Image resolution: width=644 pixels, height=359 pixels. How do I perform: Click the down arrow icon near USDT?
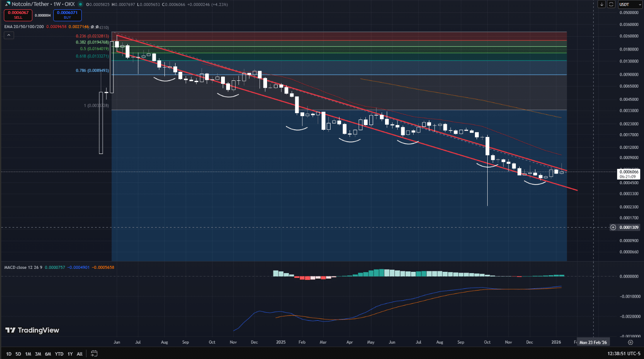pyautogui.click(x=601, y=4)
